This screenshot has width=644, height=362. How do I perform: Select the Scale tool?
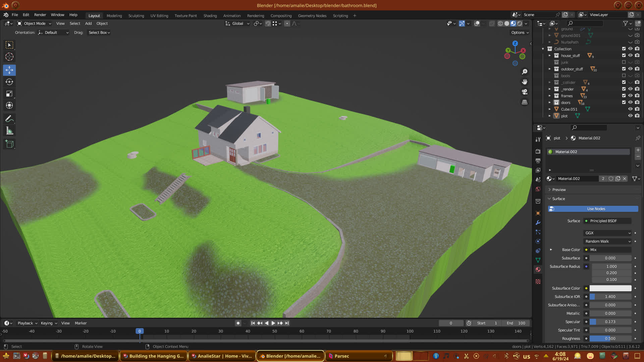[x=9, y=94]
